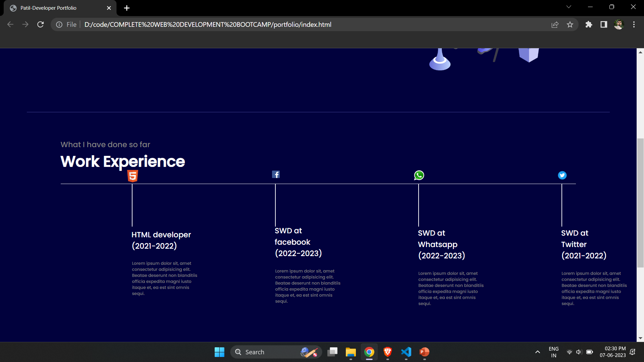Click the Lorem ipsum paragraph under HTML developer

pyautogui.click(x=164, y=278)
